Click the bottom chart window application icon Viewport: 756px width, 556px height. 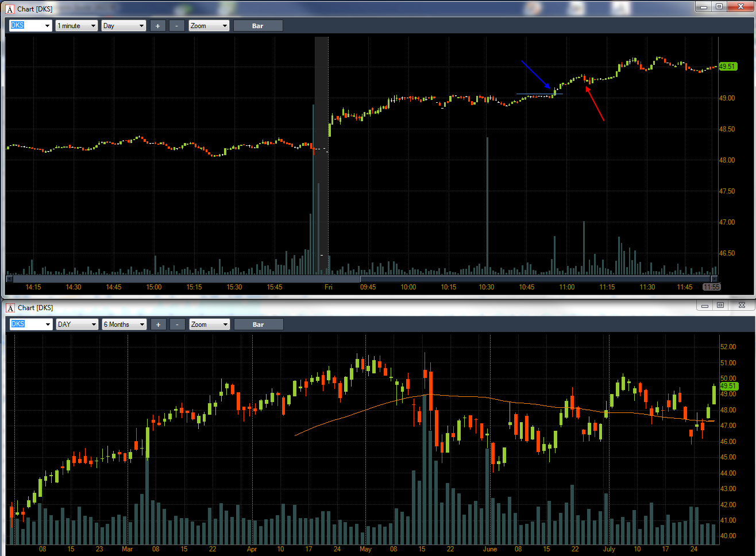10,308
